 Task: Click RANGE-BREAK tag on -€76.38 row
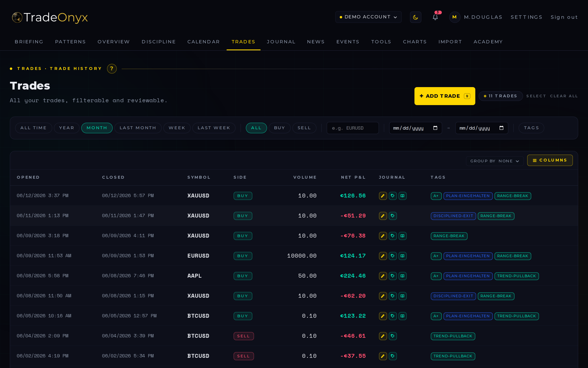tap(449, 236)
